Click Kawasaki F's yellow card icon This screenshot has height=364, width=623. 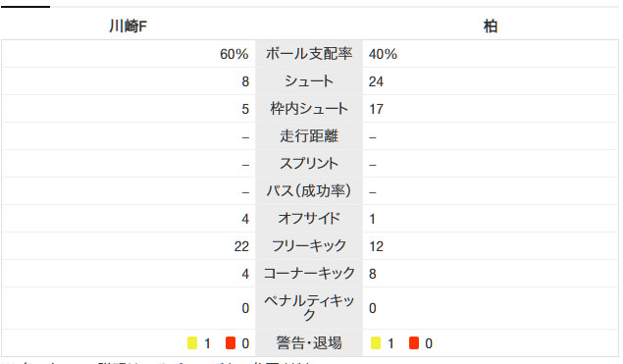192,343
